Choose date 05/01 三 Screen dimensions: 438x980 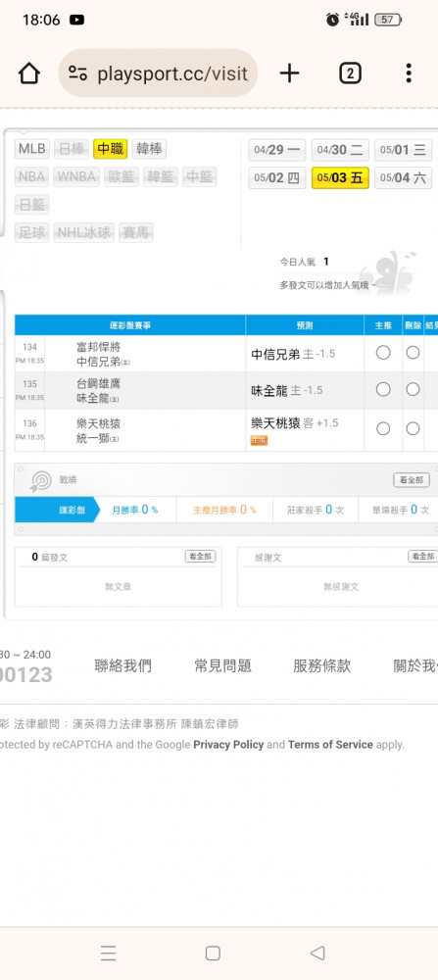403,150
